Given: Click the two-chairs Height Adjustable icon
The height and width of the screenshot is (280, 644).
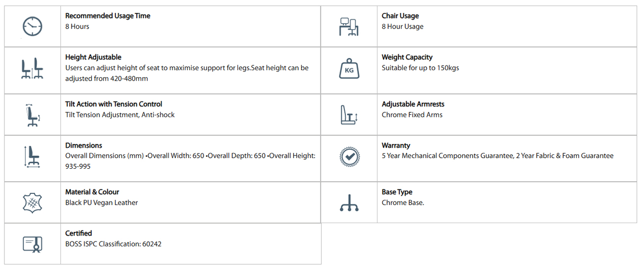Looking at the screenshot, I should [33, 68].
